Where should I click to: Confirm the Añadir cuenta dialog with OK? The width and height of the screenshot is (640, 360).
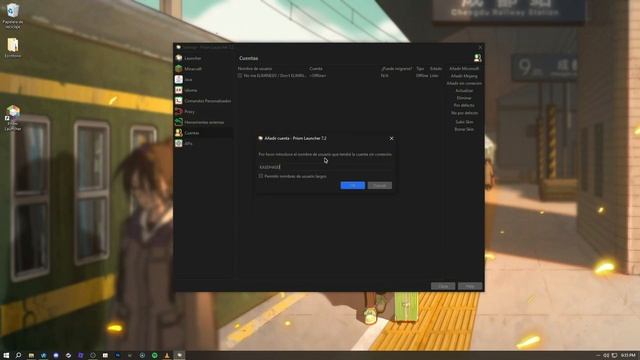coord(353,185)
